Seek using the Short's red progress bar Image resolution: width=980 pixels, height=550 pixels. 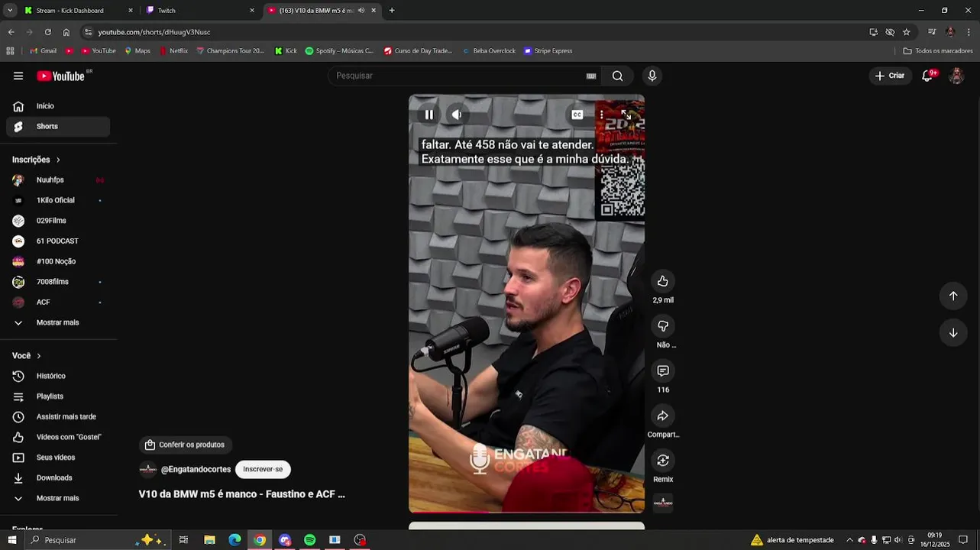(x=526, y=511)
